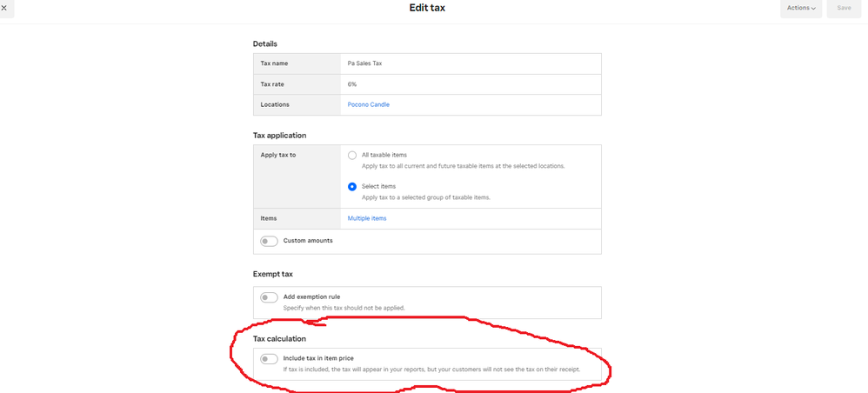Click the Tax application section heading
Viewport: 868px width, 393px height.
coord(279,136)
